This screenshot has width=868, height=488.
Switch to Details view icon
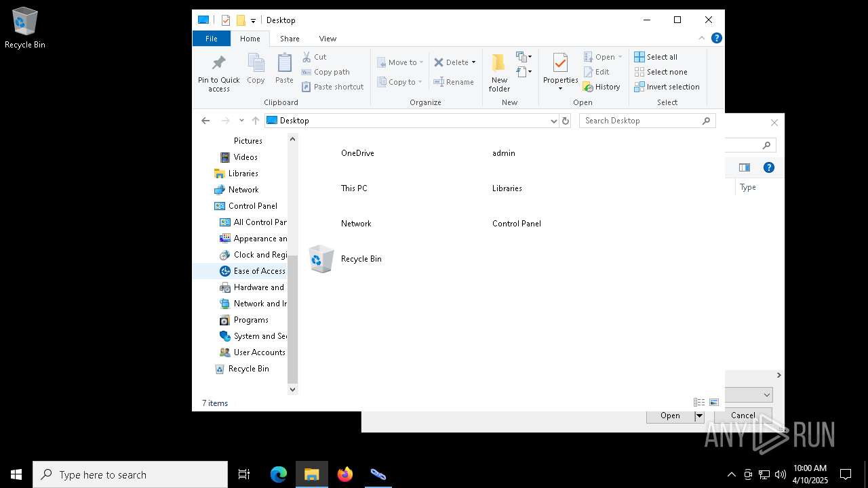tap(699, 403)
